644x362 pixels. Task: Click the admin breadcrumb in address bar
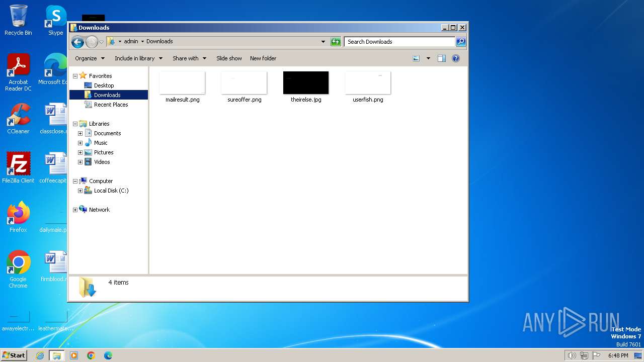click(131, 42)
